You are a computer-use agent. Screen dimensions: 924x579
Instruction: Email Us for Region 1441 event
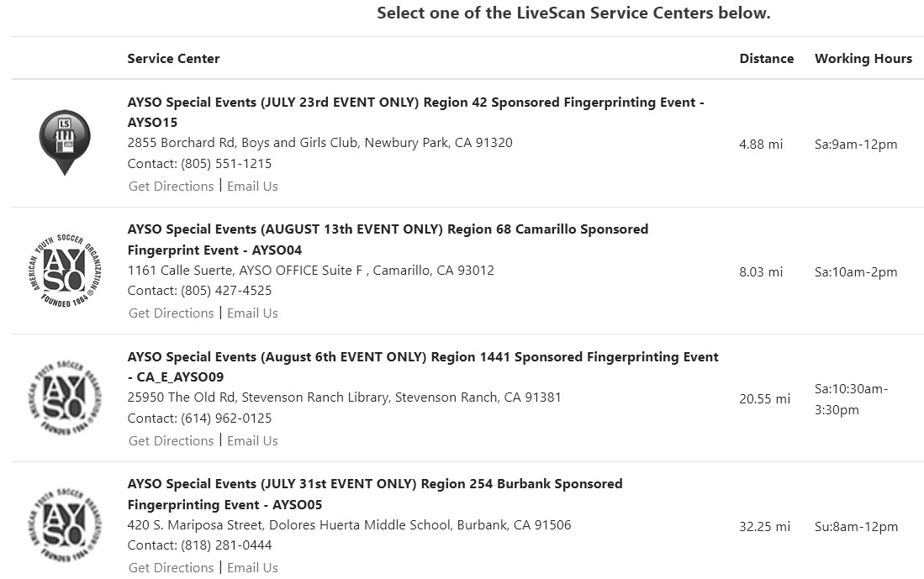coord(252,440)
